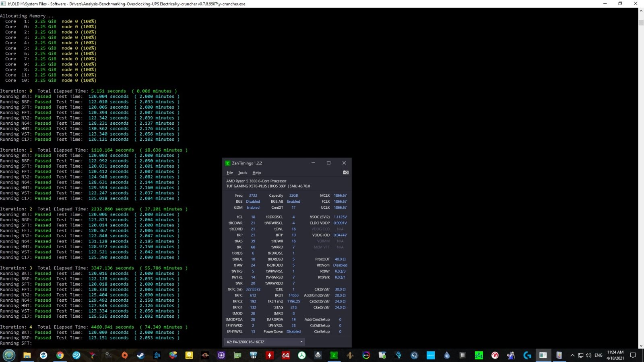This screenshot has width=644, height=362.
Task: Open the green swirl S taskbar app
Action: pos(76,355)
